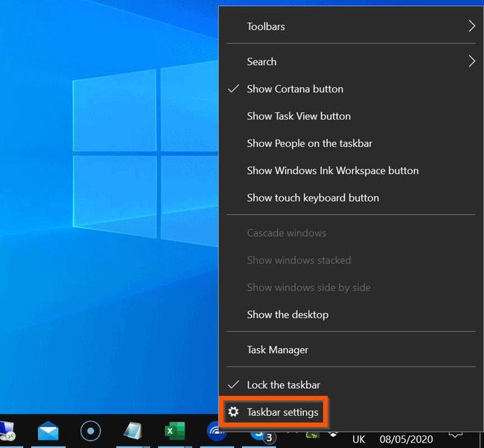Click greyed-out Show windows stacked entry
The height and width of the screenshot is (448, 484).
351,260
